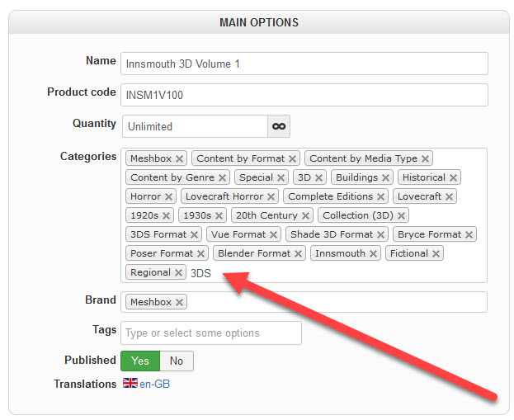514x420 pixels.
Task: Click the Unlimited quantity field
Action: 195,126
